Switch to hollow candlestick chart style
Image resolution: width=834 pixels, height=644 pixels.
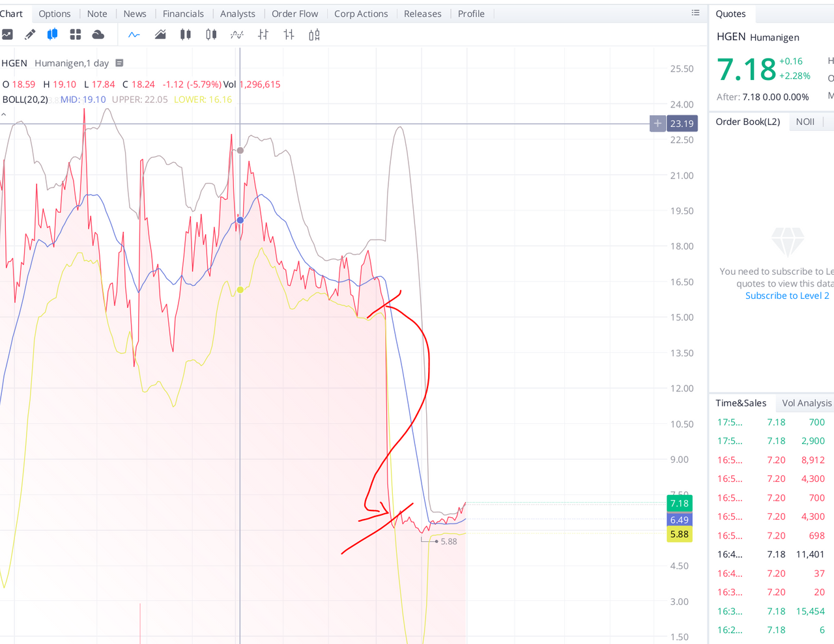pyautogui.click(x=211, y=35)
